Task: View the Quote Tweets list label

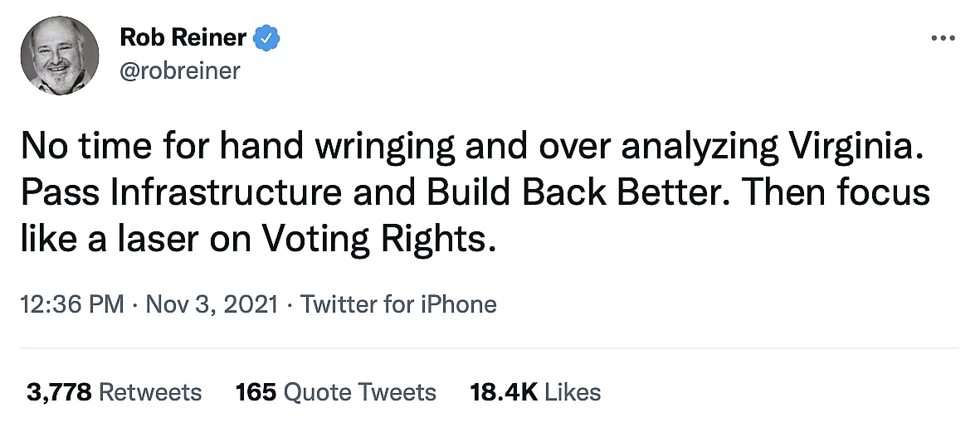Action: pyautogui.click(x=360, y=392)
